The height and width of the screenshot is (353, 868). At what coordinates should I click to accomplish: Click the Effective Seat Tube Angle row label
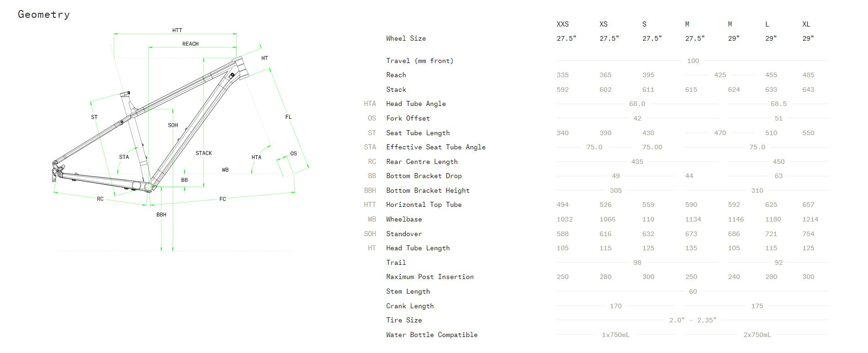coord(435,147)
